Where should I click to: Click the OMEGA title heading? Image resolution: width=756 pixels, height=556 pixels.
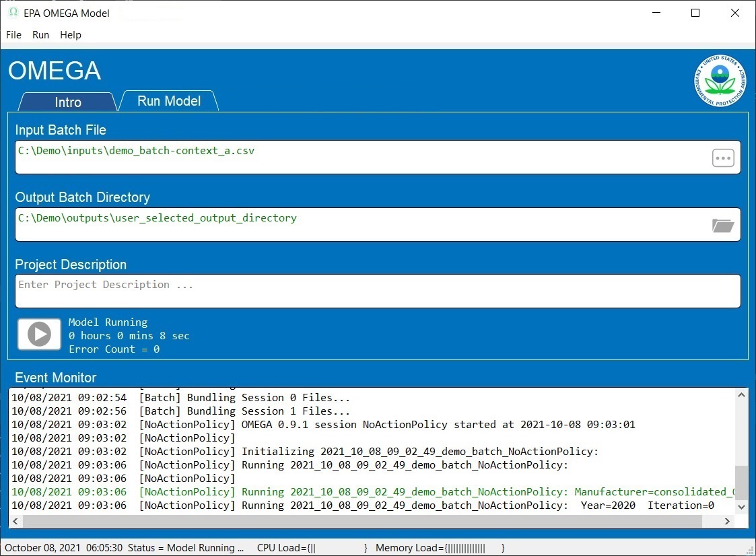pos(55,71)
